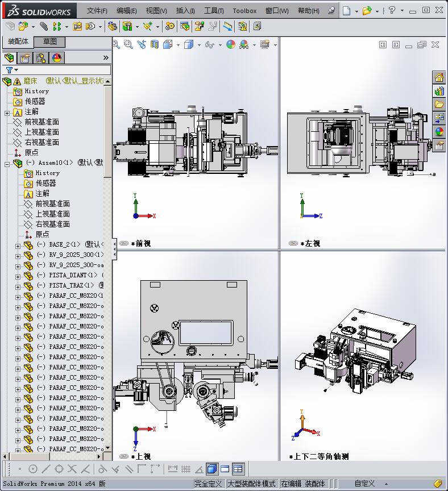Open File Explorer in task pane
This screenshot has width=448, height=491.
(x=439, y=105)
